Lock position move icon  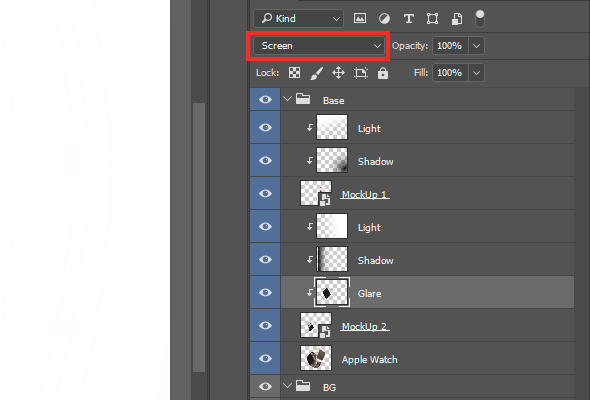[x=338, y=73]
